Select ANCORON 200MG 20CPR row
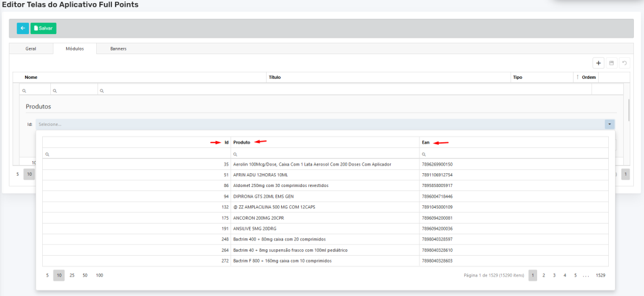 pos(325,218)
